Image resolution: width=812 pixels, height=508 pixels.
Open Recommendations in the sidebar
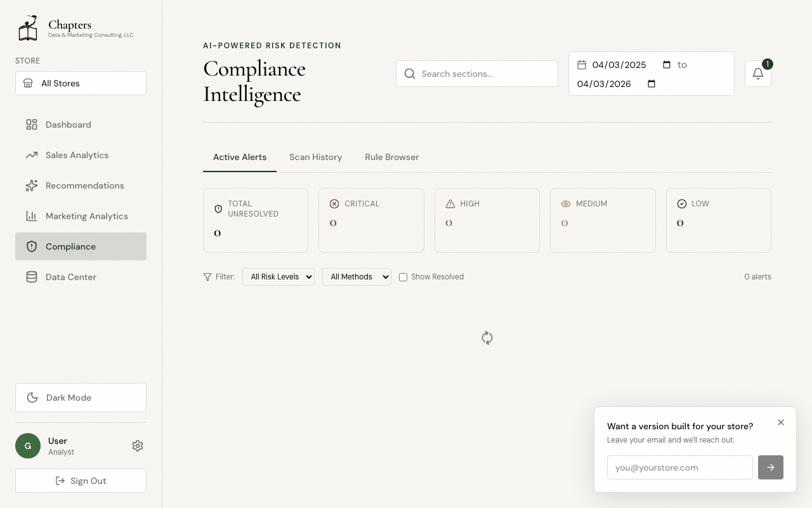coord(84,185)
